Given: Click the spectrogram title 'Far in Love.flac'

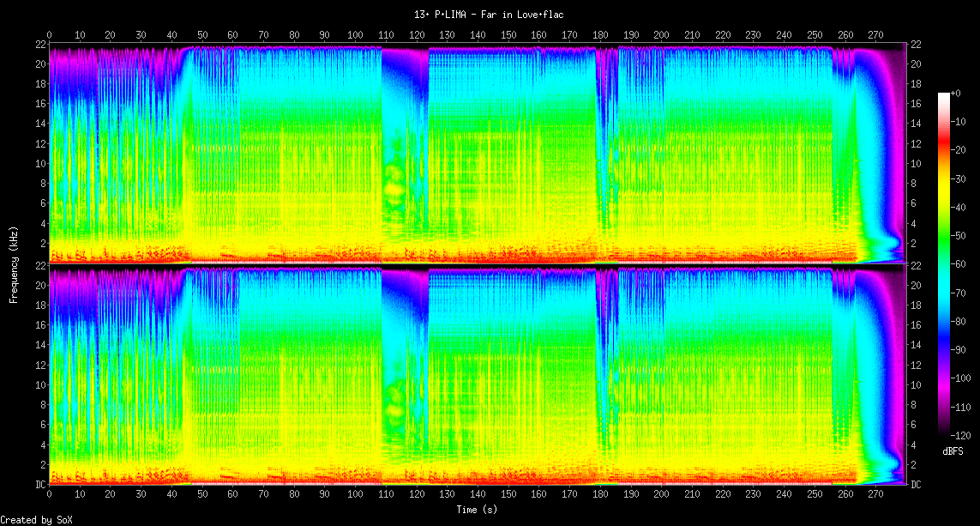Looking at the screenshot, I should click(x=489, y=15).
